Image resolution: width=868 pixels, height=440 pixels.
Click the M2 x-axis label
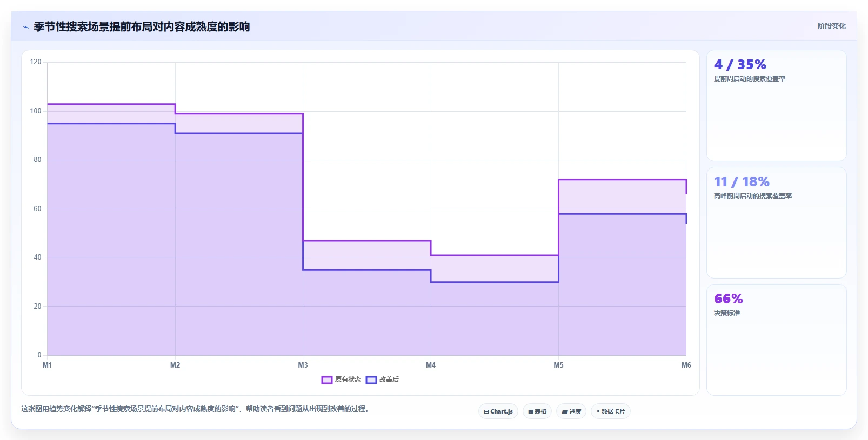(x=175, y=365)
